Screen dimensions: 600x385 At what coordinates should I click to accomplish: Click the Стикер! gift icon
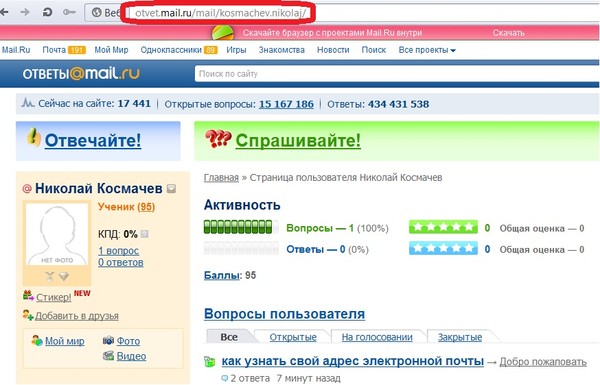click(28, 295)
